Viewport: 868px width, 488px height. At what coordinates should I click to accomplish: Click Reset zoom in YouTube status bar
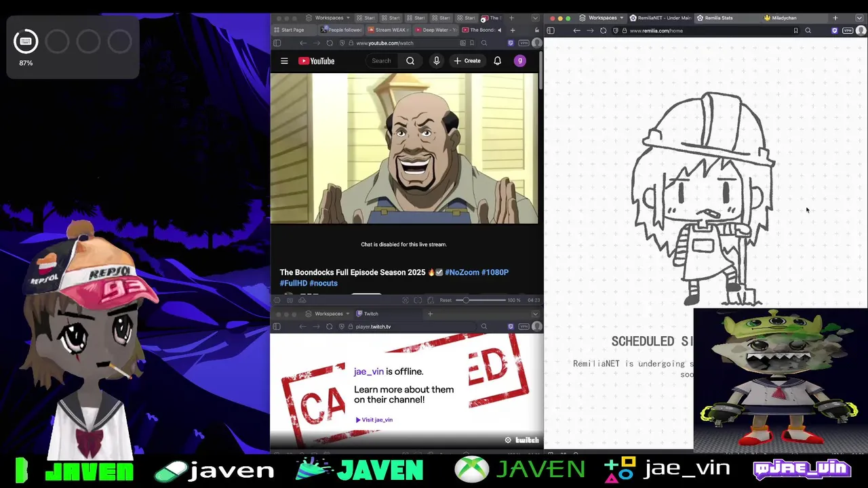[446, 300]
